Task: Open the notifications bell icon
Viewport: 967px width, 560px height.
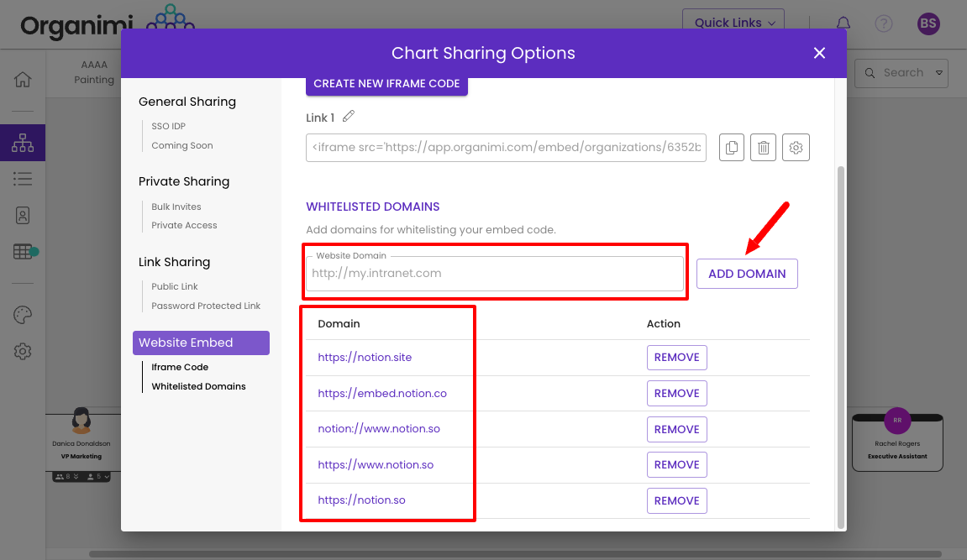Action: click(843, 24)
